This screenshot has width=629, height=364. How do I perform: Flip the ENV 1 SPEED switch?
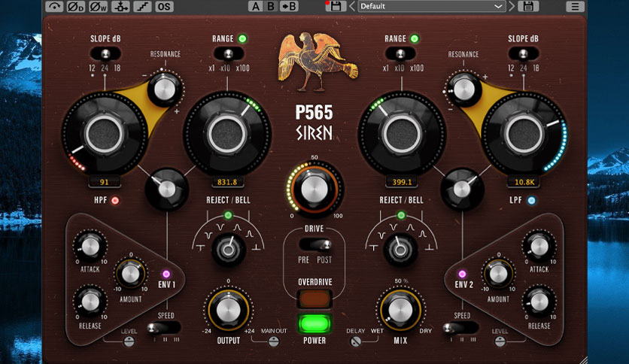coord(164,329)
